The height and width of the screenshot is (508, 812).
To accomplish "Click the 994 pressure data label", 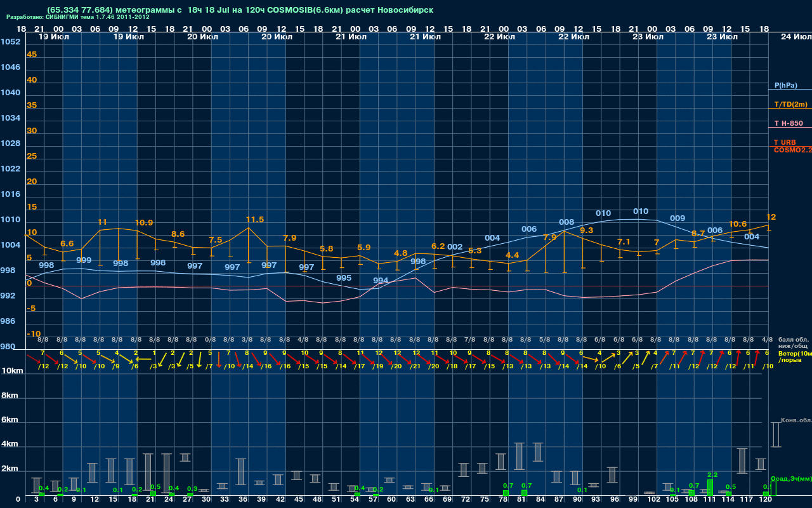I will click(381, 281).
